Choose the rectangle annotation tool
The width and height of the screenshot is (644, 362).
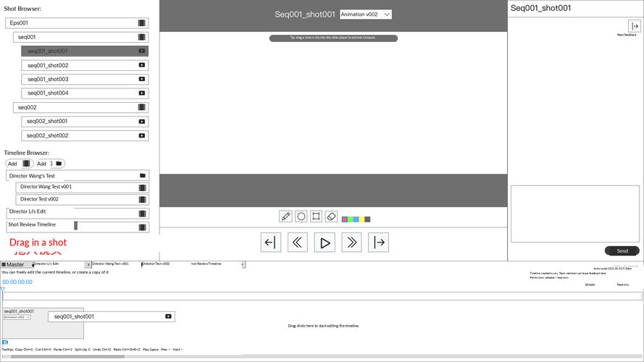[x=316, y=216]
